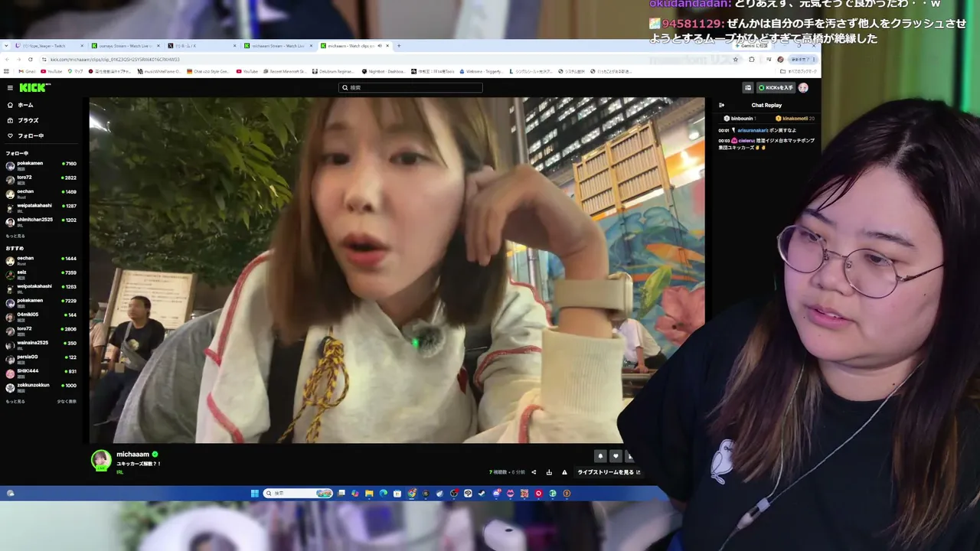Open the Recent Minecraft Skins bookmark
Screen dimensions: 980x551
pyautogui.click(x=284, y=71)
